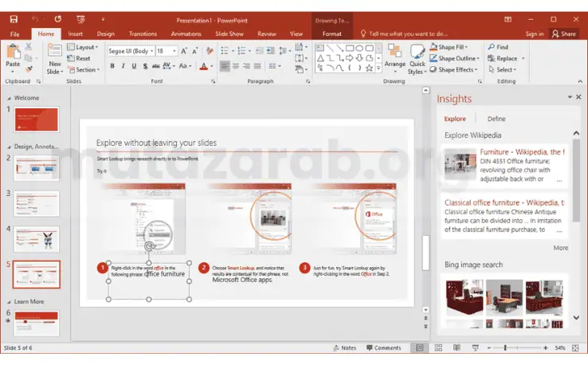Image resolution: width=588 pixels, height=365 pixels.
Task: Click the Find icon in Editing
Action: 497,47
